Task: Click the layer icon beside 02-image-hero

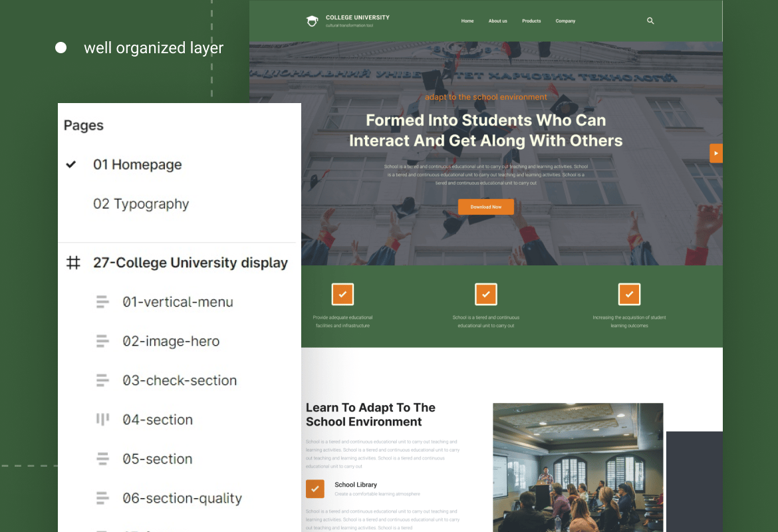Action: [102, 341]
